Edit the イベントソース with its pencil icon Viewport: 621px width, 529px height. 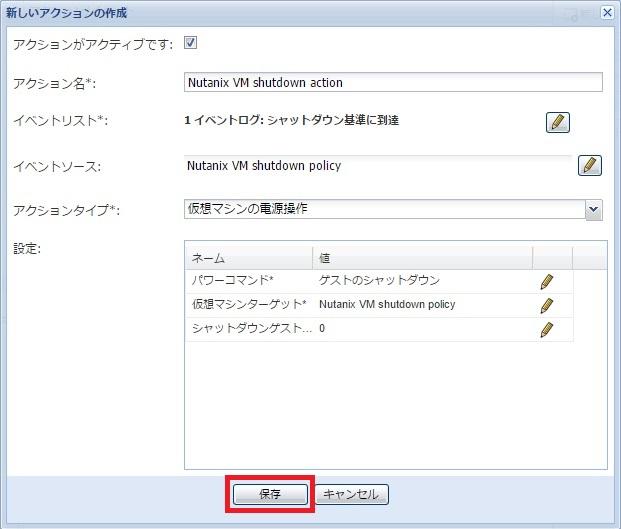(x=590, y=165)
